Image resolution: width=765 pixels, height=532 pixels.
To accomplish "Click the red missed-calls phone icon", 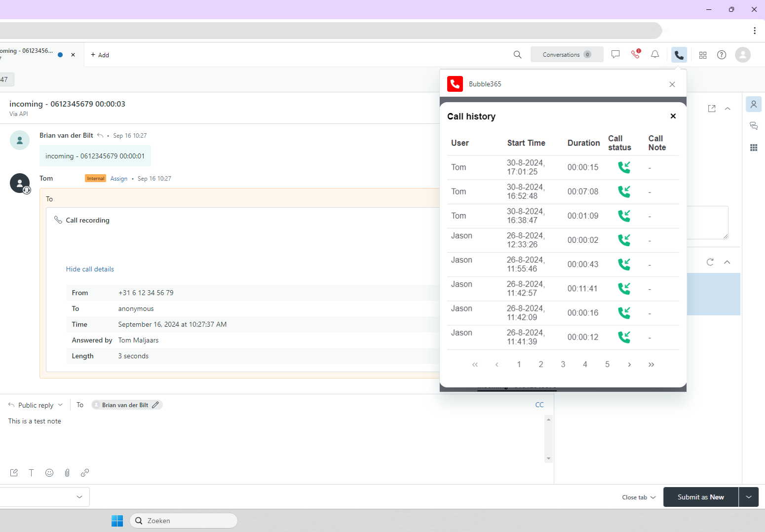I will [635, 54].
